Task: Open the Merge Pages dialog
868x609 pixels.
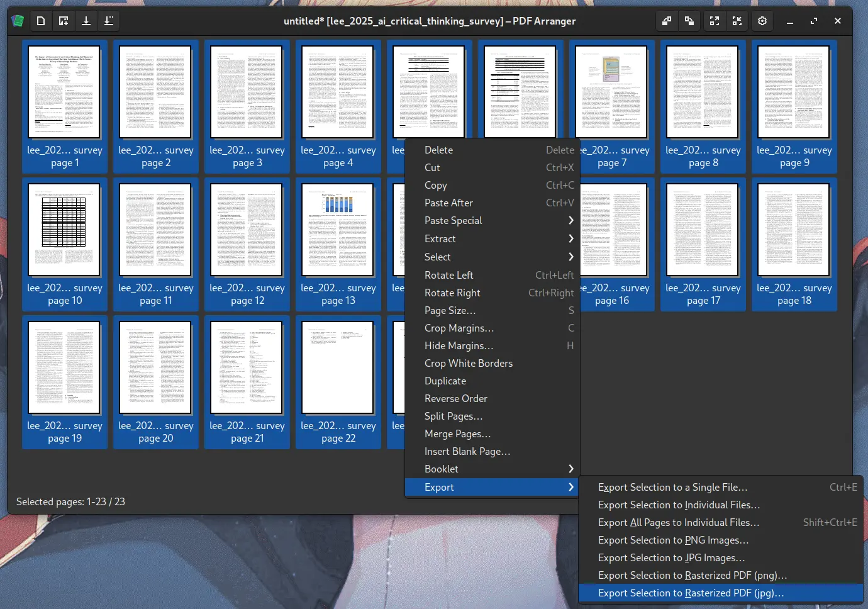Action: pos(457,433)
